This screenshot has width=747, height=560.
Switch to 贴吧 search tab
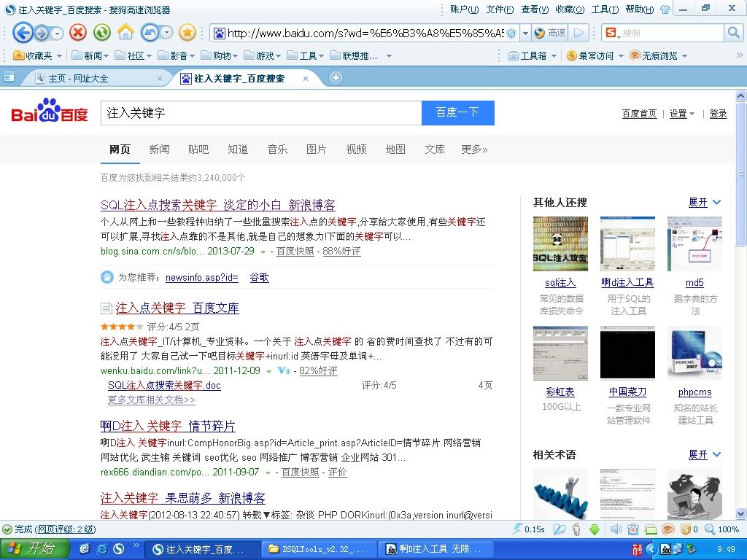tap(198, 149)
